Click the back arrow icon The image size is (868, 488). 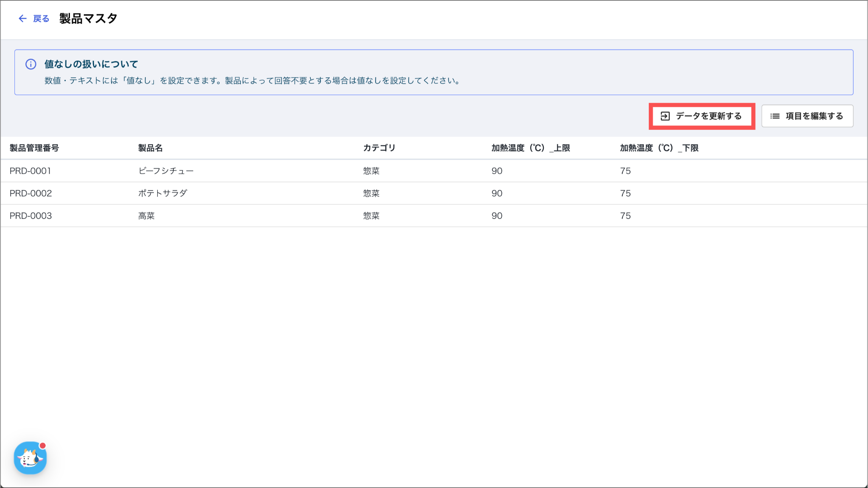coord(22,19)
